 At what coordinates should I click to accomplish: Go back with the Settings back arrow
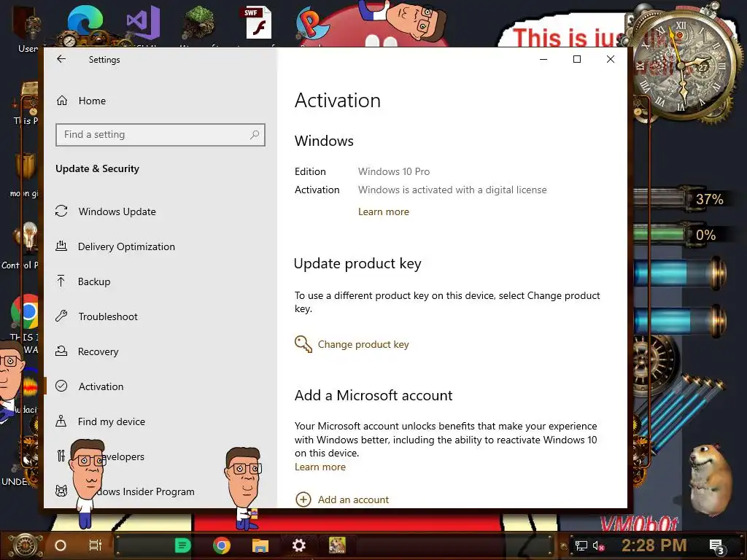(x=61, y=59)
